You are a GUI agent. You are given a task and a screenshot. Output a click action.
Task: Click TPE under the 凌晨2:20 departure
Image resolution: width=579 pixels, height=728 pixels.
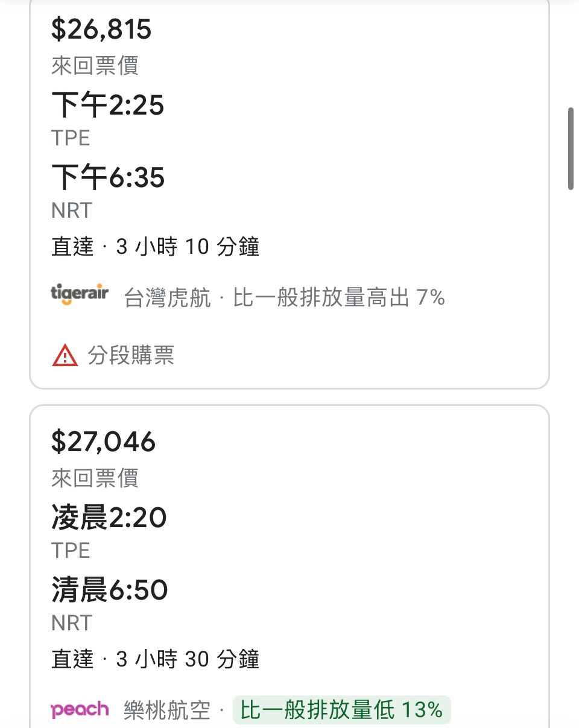[x=71, y=551]
